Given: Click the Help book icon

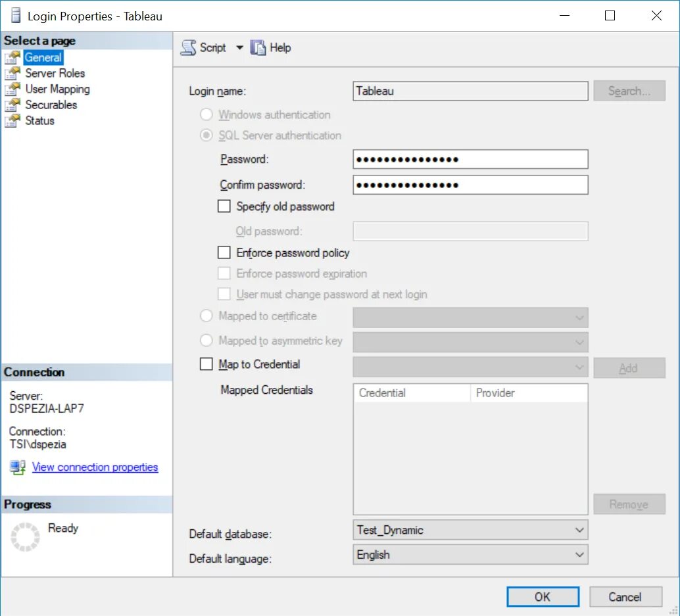Looking at the screenshot, I should coord(258,48).
